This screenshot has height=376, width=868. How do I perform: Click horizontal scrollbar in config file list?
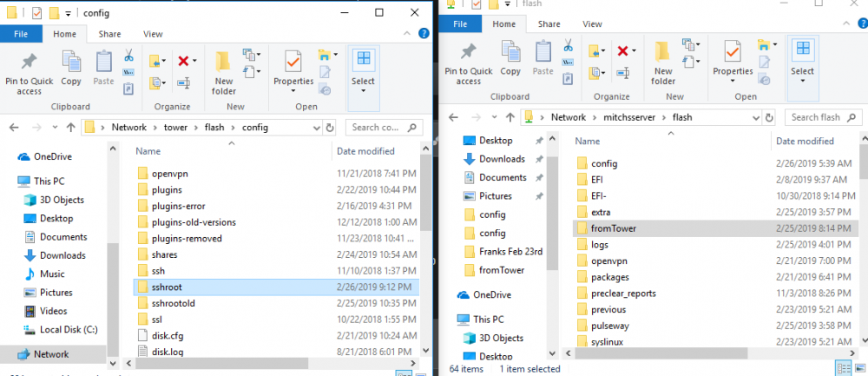coord(221,363)
